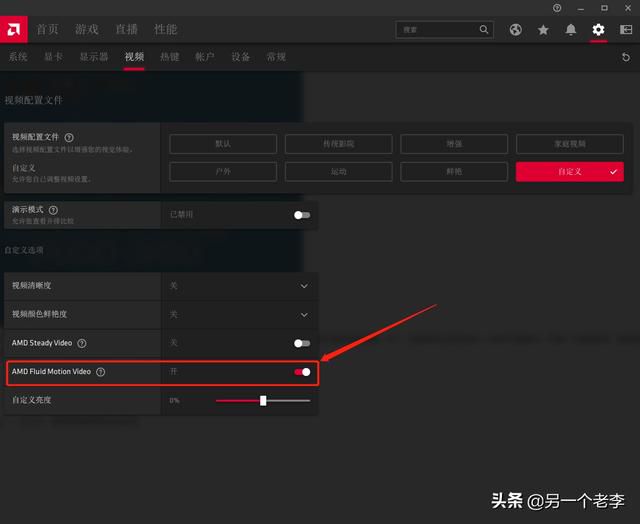Choose the 运动 video profile
This screenshot has height=524, width=640.
(338, 172)
